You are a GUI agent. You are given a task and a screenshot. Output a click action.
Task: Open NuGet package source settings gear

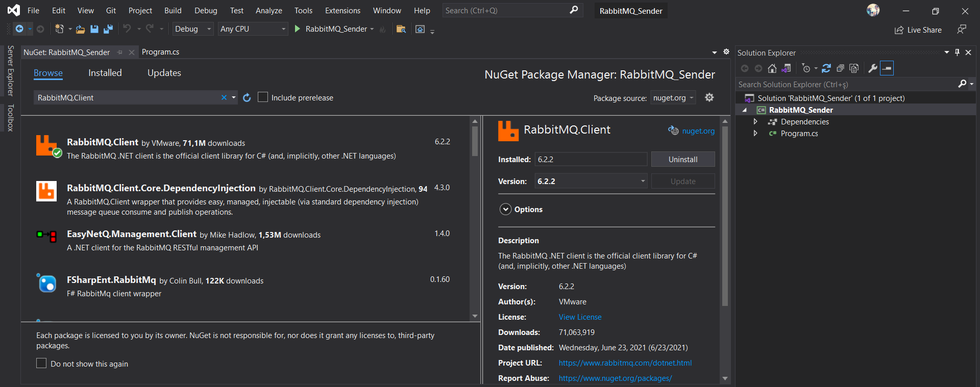709,97
